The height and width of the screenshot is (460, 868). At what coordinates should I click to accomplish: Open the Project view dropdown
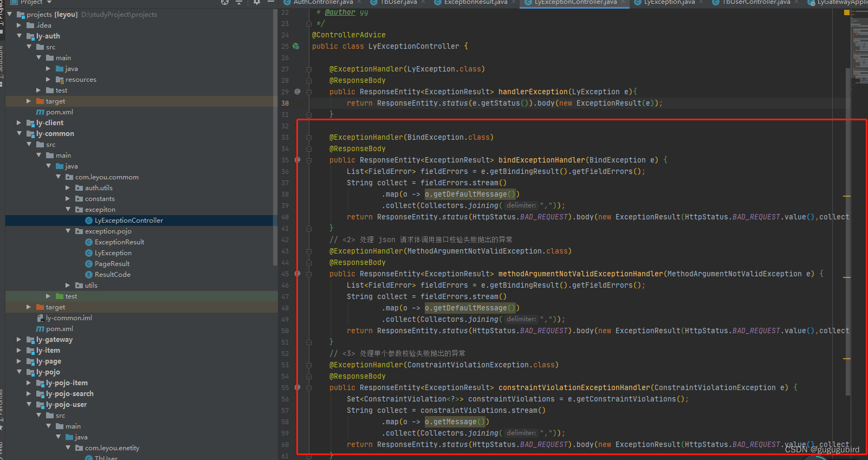click(x=49, y=2)
